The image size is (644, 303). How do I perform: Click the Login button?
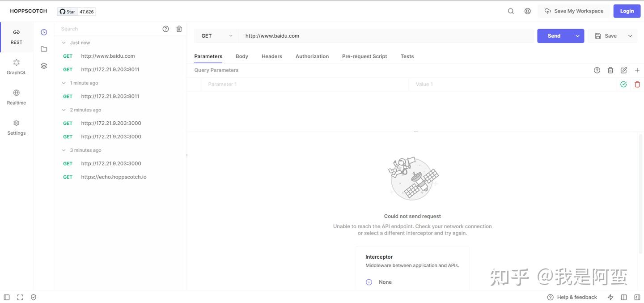[x=627, y=11]
